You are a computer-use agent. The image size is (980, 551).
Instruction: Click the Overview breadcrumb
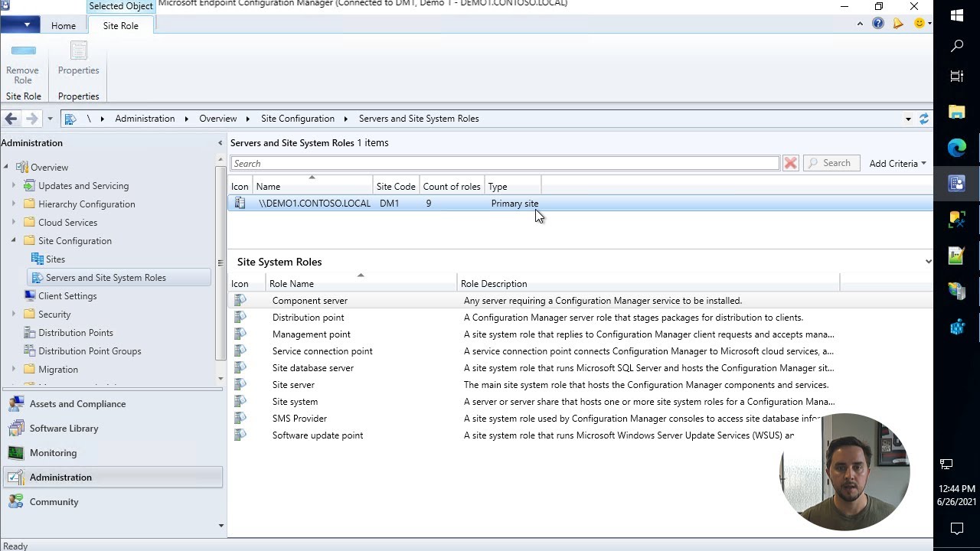[x=217, y=119]
